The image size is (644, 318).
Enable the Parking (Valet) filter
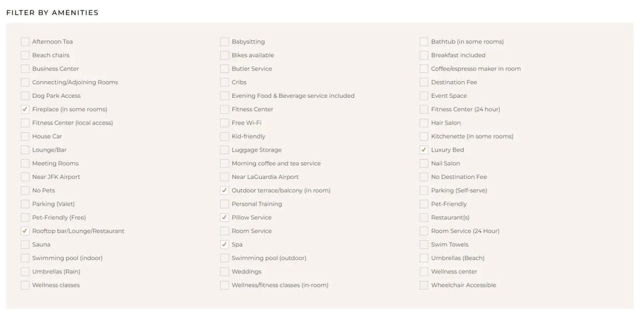coord(25,204)
